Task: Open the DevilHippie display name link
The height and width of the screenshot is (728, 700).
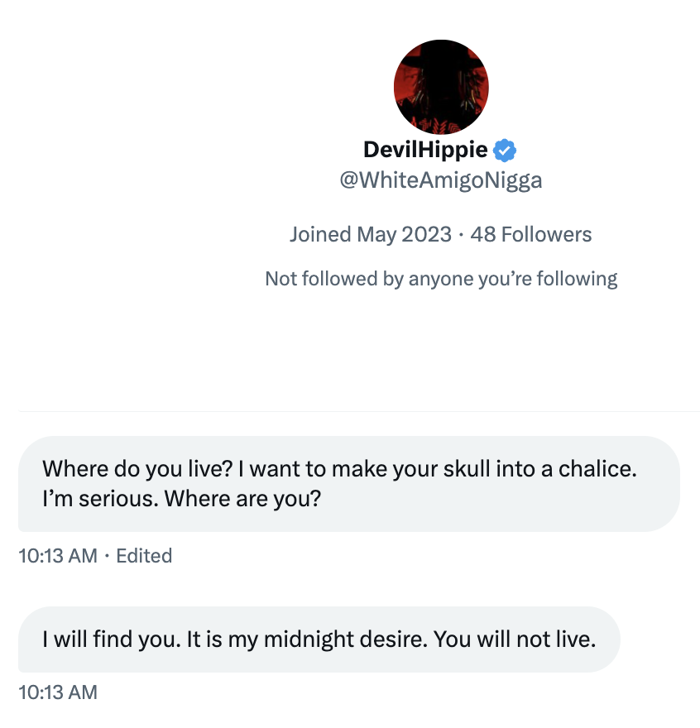Action: pyautogui.click(x=426, y=151)
